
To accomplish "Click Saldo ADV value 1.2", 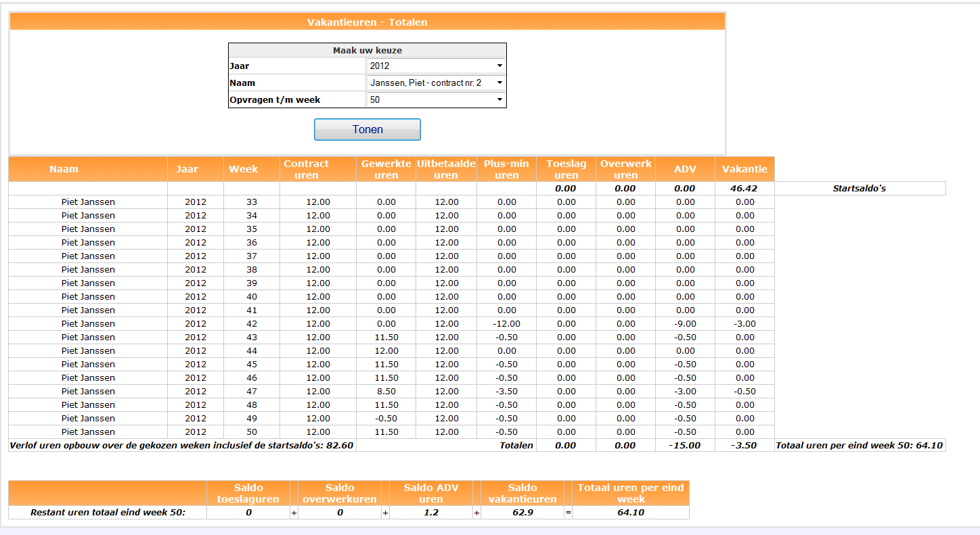I will pos(431,513).
